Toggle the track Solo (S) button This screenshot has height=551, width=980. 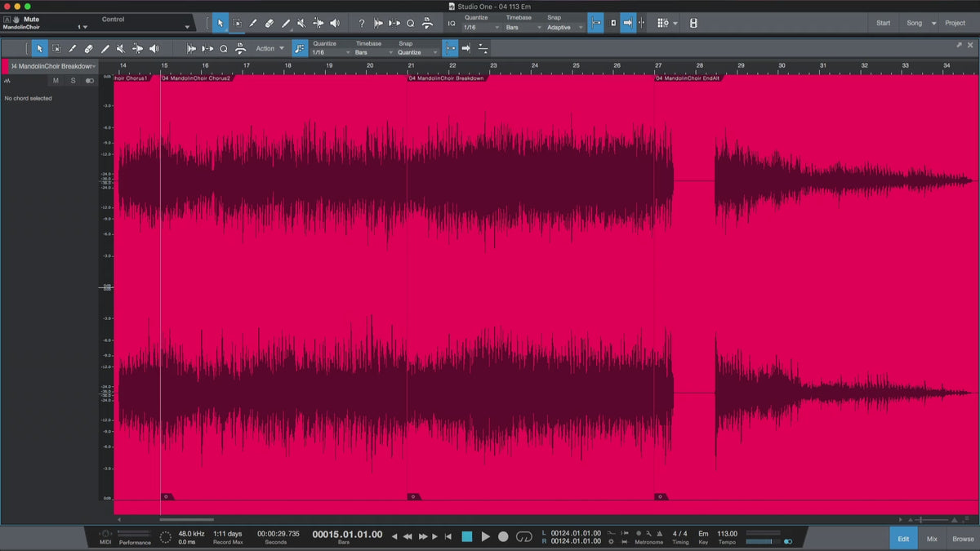[73, 81]
